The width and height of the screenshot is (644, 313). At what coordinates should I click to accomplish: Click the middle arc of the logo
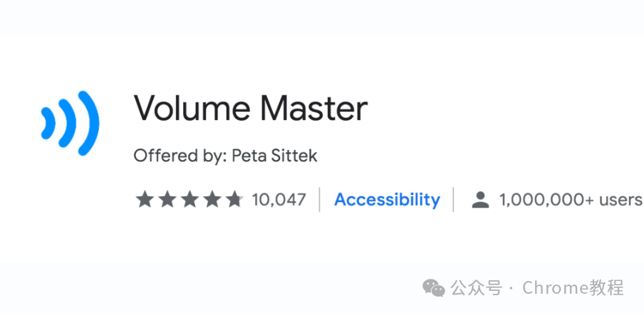[x=68, y=123]
